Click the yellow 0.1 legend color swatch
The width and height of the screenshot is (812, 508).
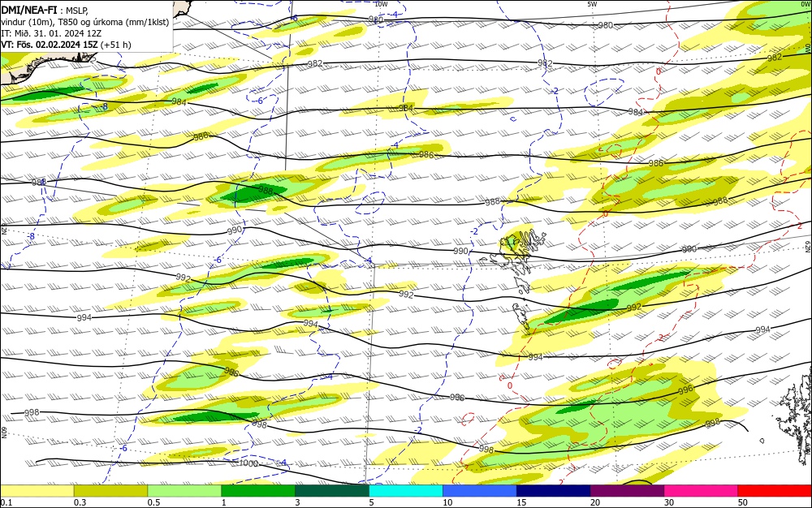pos(37,491)
